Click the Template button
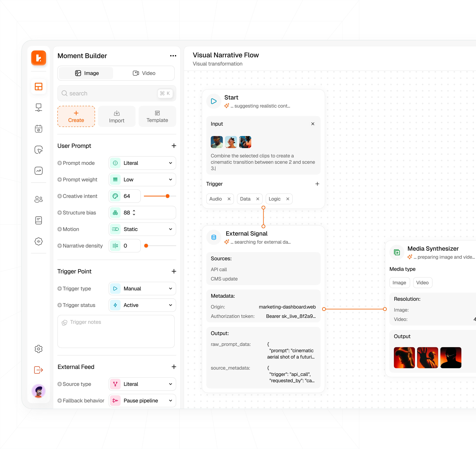The height and width of the screenshot is (449, 476). 157,116
